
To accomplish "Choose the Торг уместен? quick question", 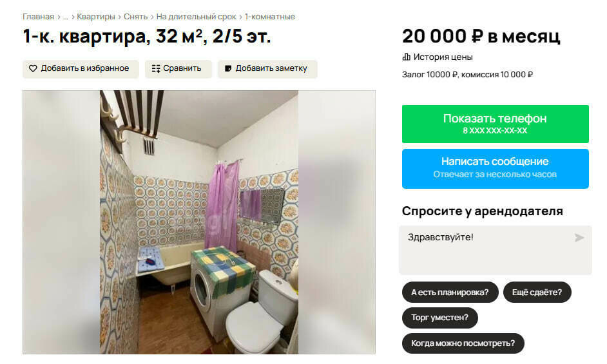I will (x=439, y=318).
